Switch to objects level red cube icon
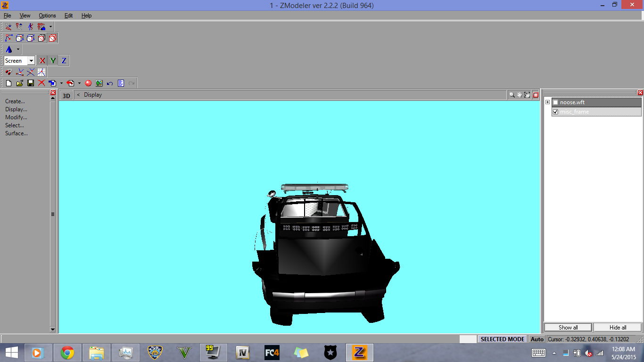 tap(52, 38)
